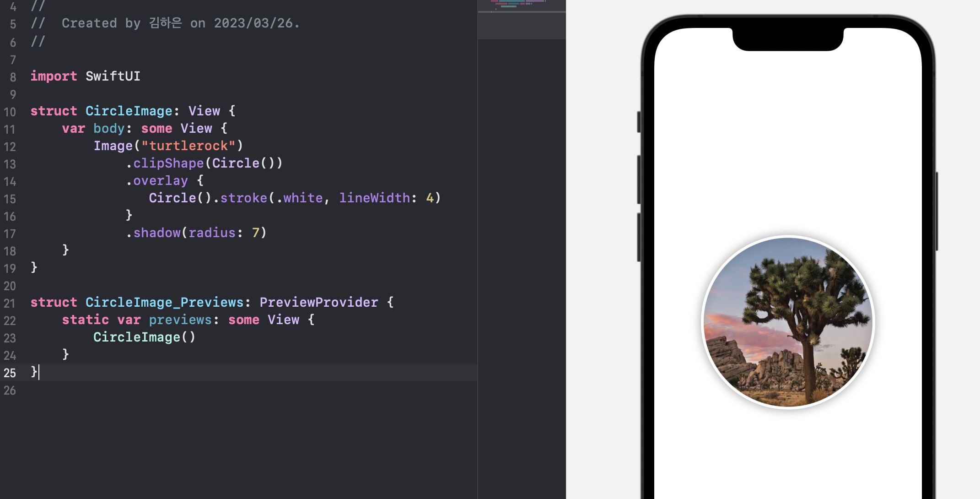
Task: Click the lineWidth parameter label
Action: [x=374, y=198]
